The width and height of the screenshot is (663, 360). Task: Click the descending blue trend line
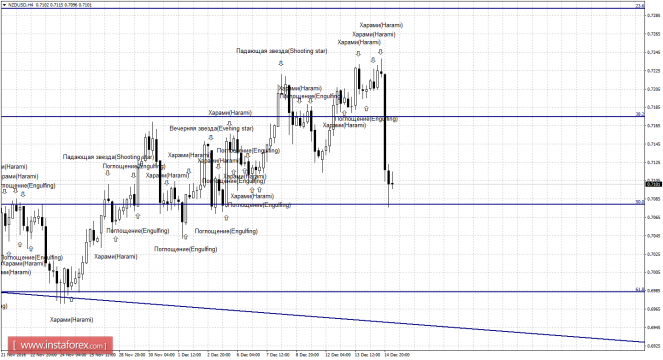[321, 317]
